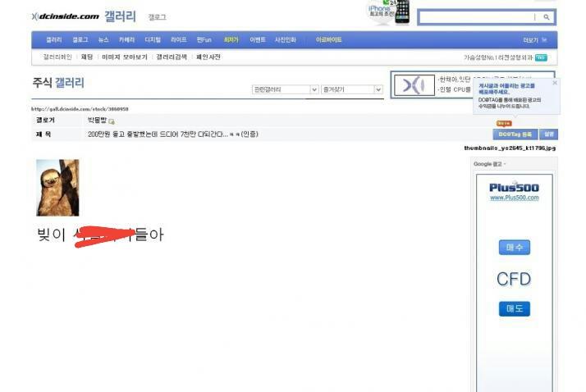Open 갤러리검색 in the sub navigation
Viewport: 586px width, 392px height.
coord(172,57)
